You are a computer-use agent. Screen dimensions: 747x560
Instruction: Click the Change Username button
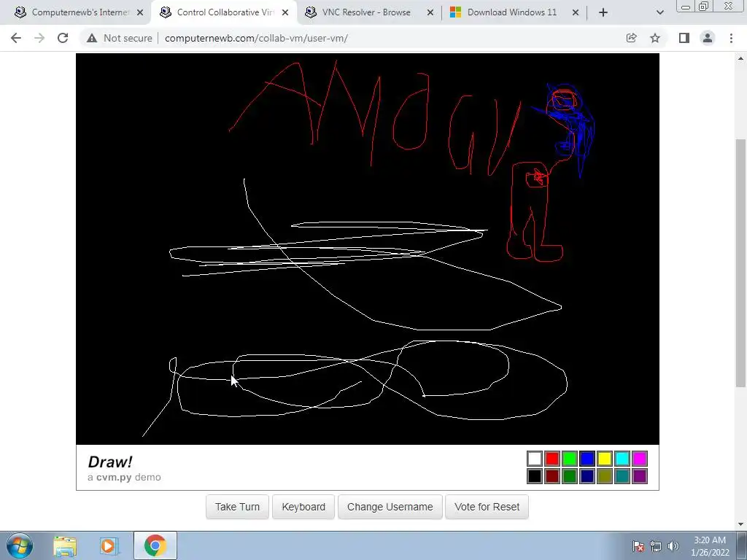tap(390, 507)
